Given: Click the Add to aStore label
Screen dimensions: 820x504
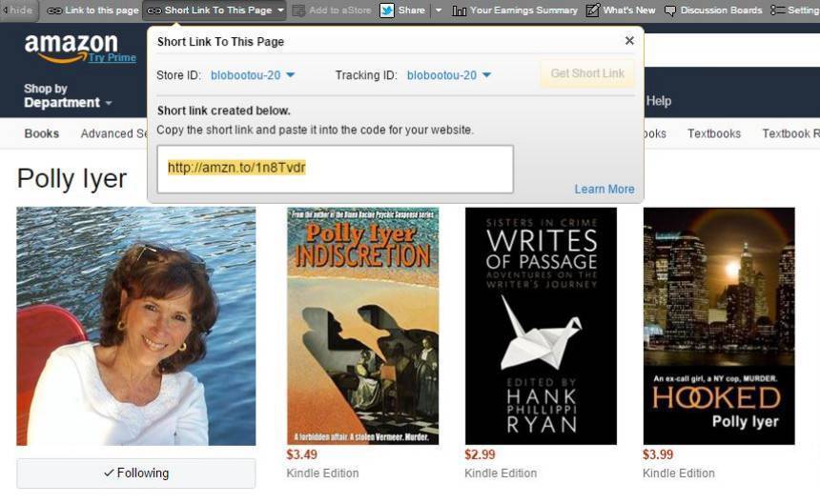Looking at the screenshot, I should pos(340,10).
